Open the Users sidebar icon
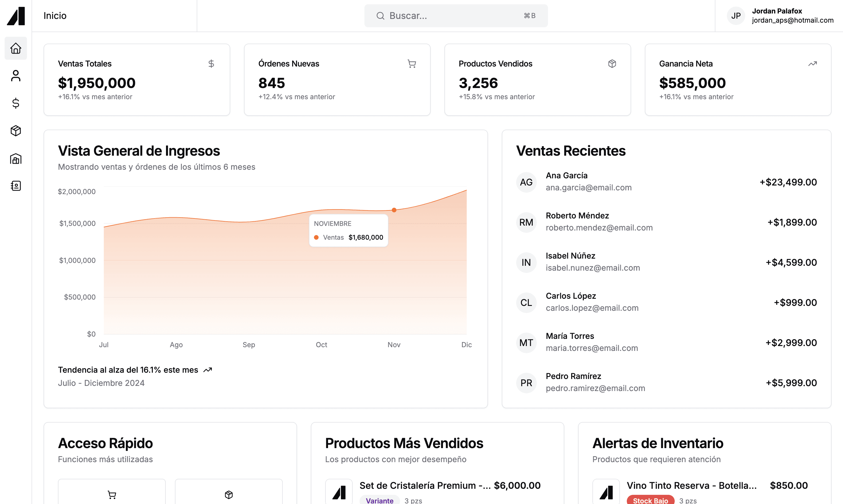The image size is (843, 504). 15,76
